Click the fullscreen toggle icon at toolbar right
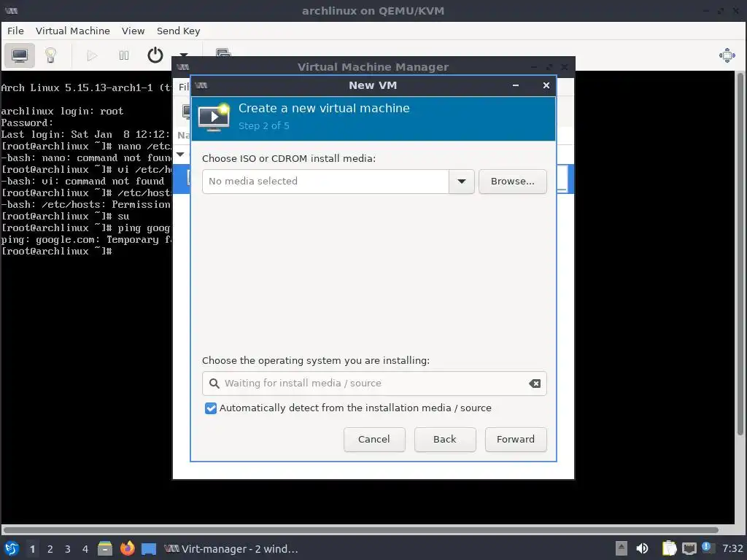 click(x=727, y=55)
